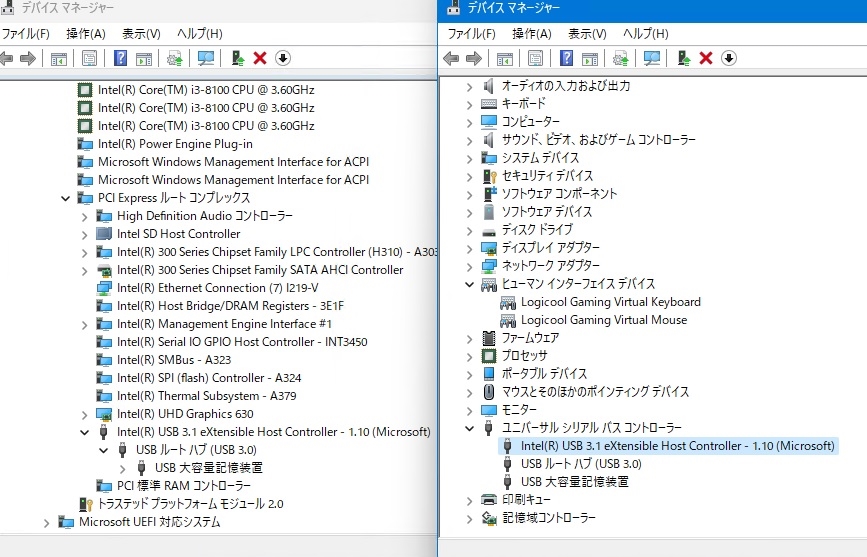This screenshot has height=557, width=867.
Task: Click the モニター category icon
Action: click(x=489, y=410)
